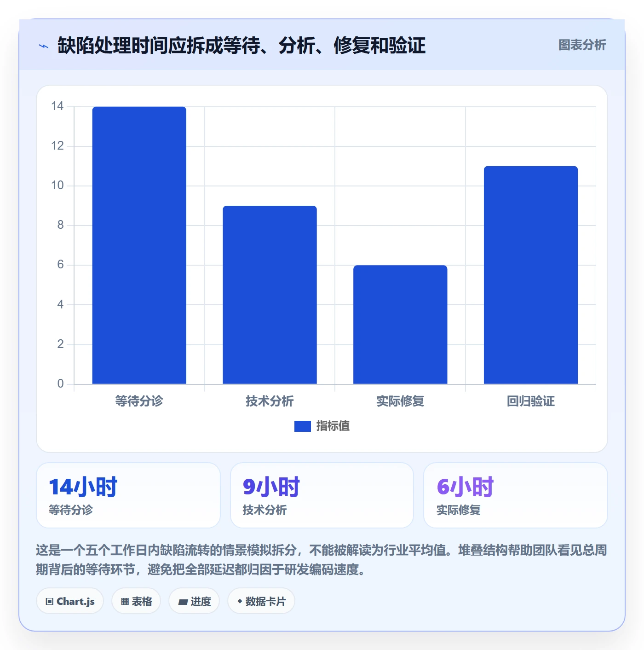Click the 等待分诊 bar in the chart
This screenshot has height=650, width=644.
point(139,245)
